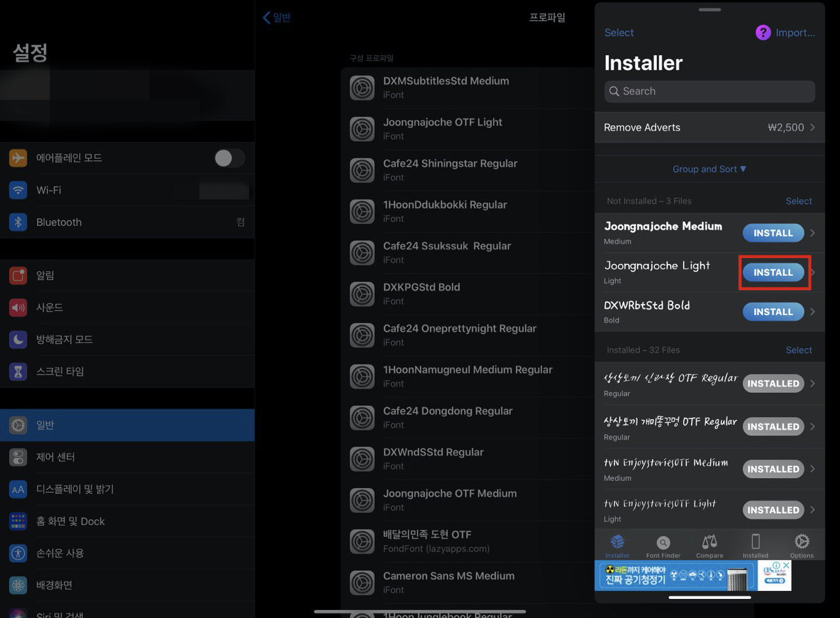The height and width of the screenshot is (618, 840).
Task: Install the Joongnajoche Light font
Action: pyautogui.click(x=773, y=273)
